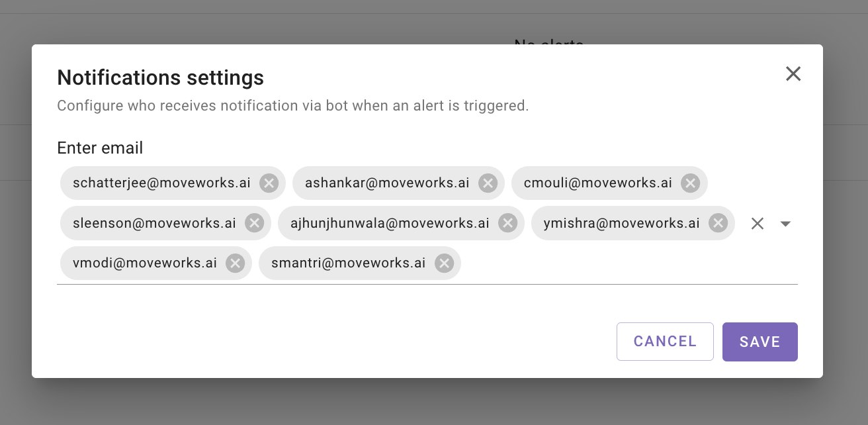
Task: Delete the cmouli@moveworks.ai email chip
Action: tap(691, 183)
